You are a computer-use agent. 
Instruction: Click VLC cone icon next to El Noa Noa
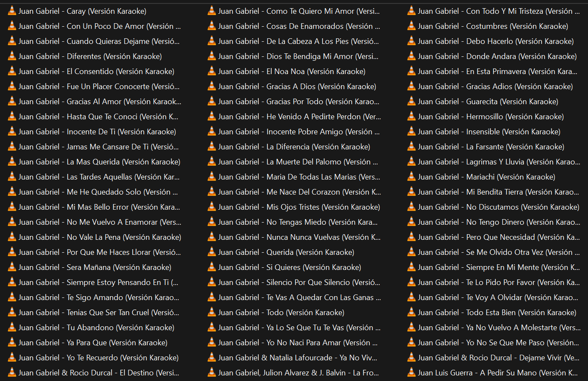pos(212,71)
